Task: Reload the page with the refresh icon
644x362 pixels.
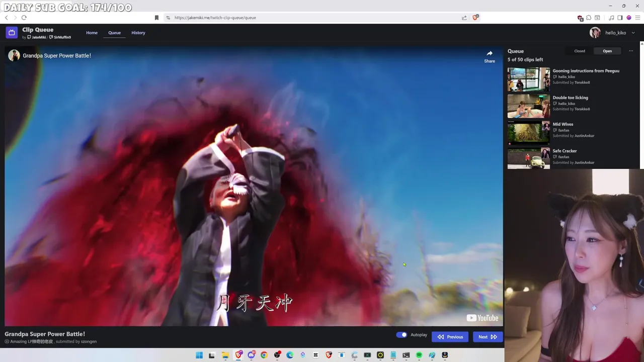Action: pos(24,18)
